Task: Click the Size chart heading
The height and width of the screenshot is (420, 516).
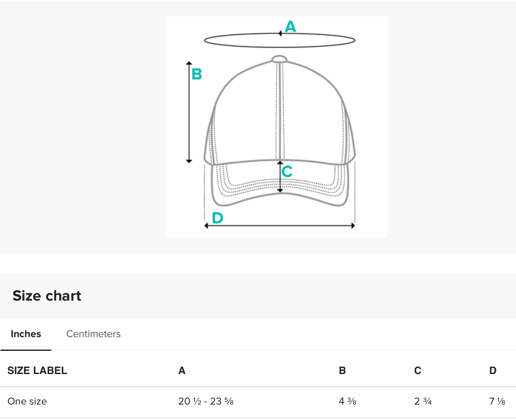Action: point(47,296)
